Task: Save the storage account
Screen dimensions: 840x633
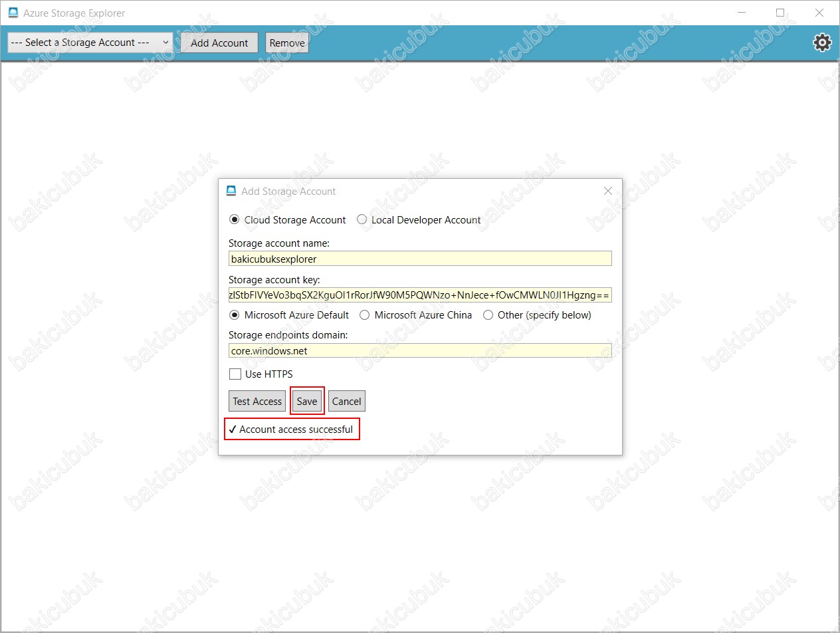Action: coord(307,401)
